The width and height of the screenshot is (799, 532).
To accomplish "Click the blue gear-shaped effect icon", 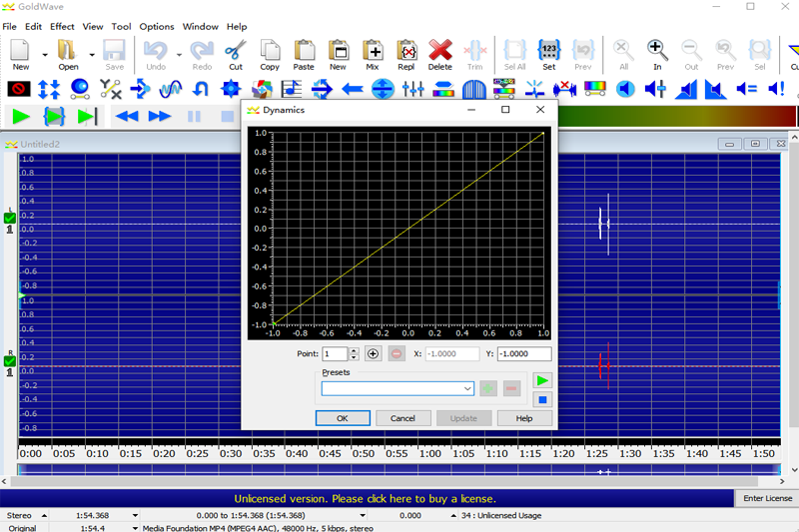I will click(231, 89).
